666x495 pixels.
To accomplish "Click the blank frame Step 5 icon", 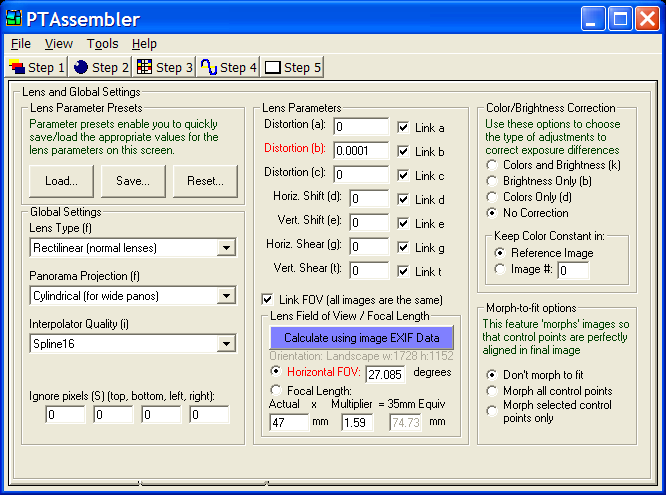I will click(x=273, y=67).
